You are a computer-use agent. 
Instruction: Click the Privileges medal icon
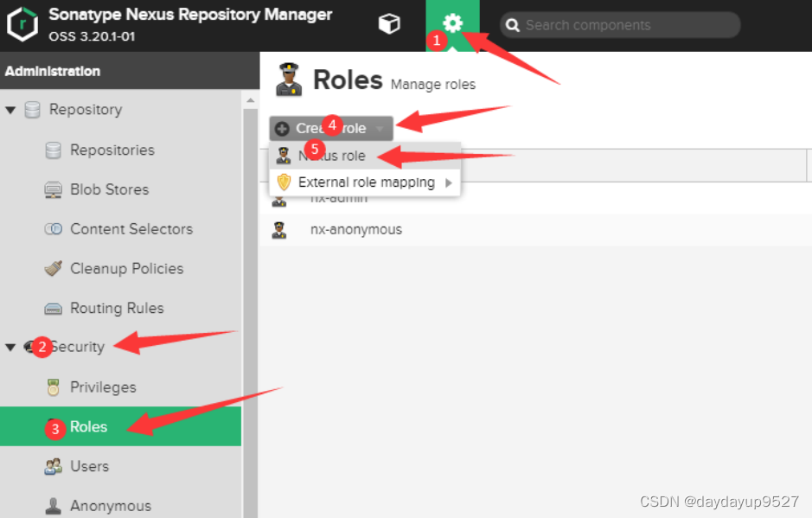[x=53, y=387]
